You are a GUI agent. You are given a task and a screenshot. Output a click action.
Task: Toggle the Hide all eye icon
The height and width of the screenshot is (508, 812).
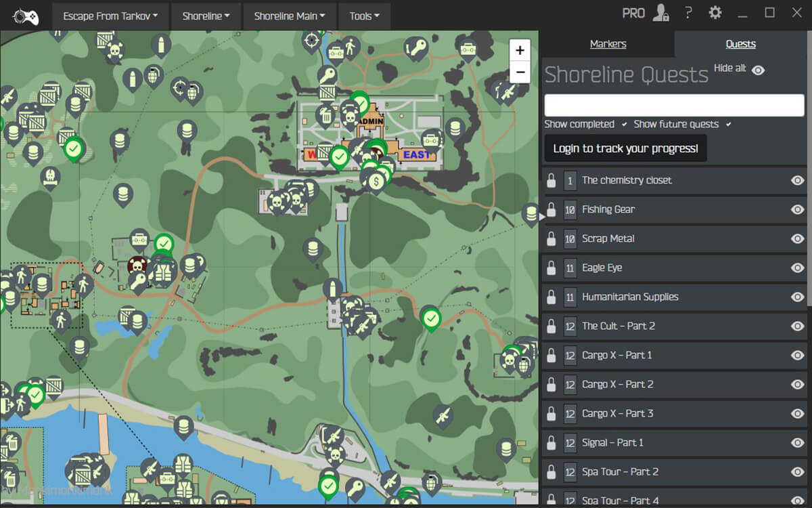[758, 70]
